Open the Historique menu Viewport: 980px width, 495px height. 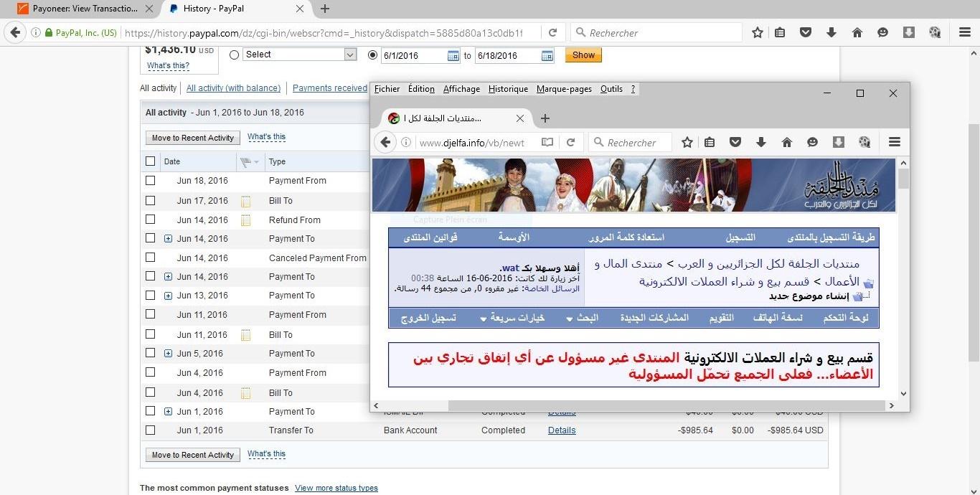pyautogui.click(x=508, y=89)
